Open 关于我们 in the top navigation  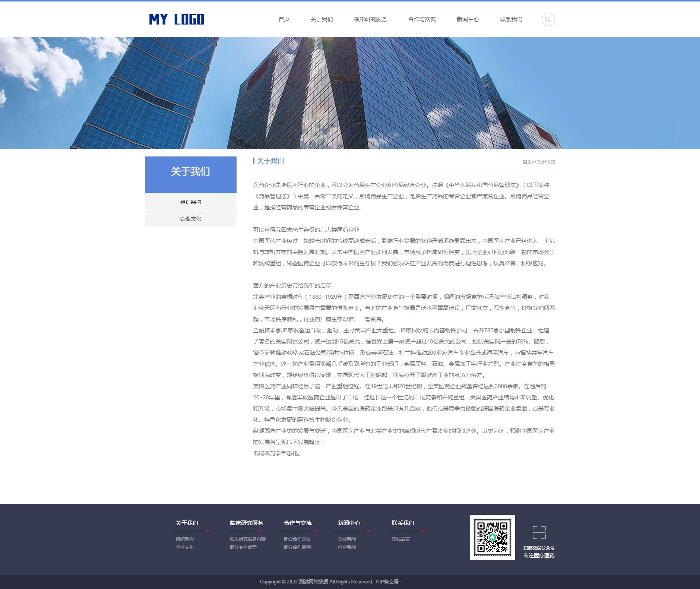(322, 19)
